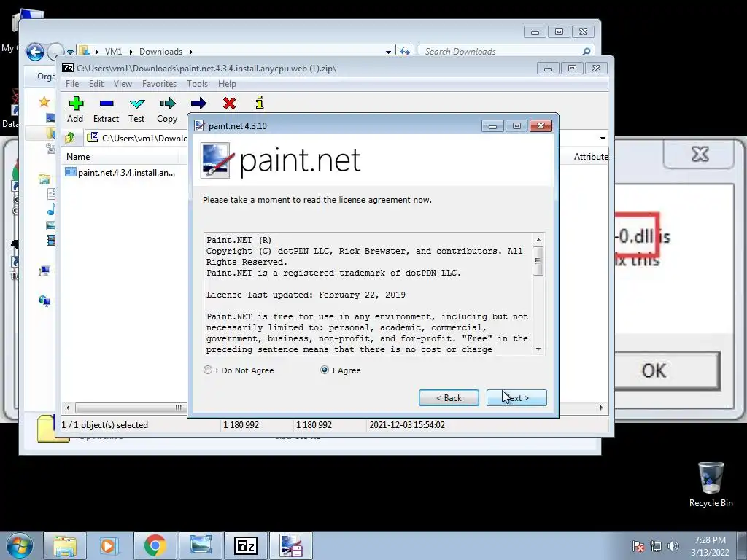
Task: Click the red Delete X icon in 7-Zip
Action: 229,104
